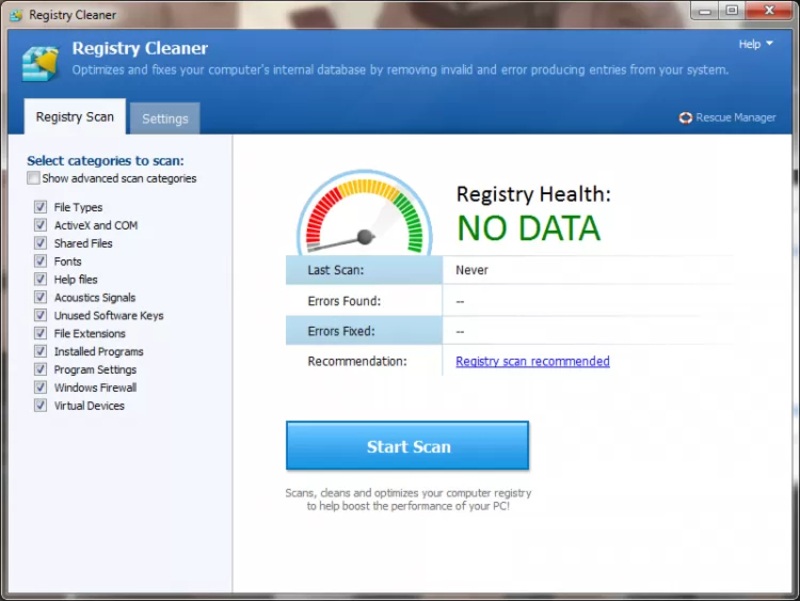Toggle the Acoustics Signals checkbox
This screenshot has width=800, height=601.
41,297
